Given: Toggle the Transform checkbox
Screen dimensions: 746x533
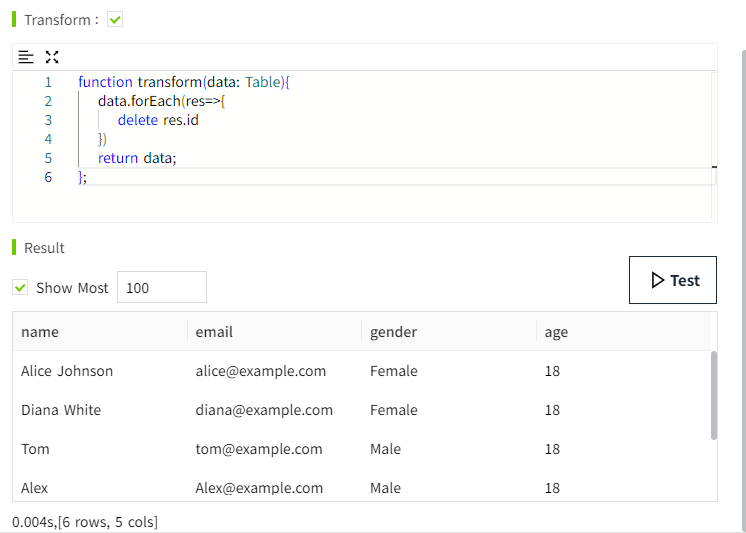Looking at the screenshot, I should [x=115, y=20].
